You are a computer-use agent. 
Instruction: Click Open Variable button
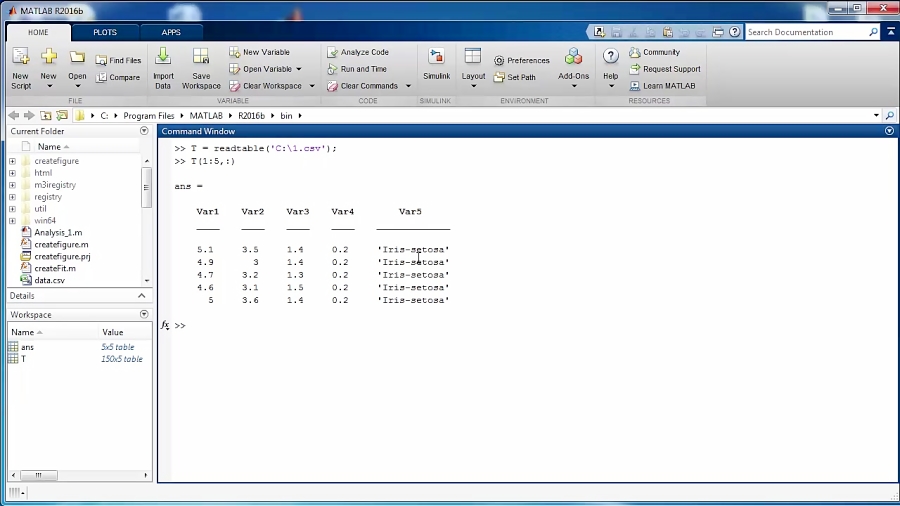point(261,69)
